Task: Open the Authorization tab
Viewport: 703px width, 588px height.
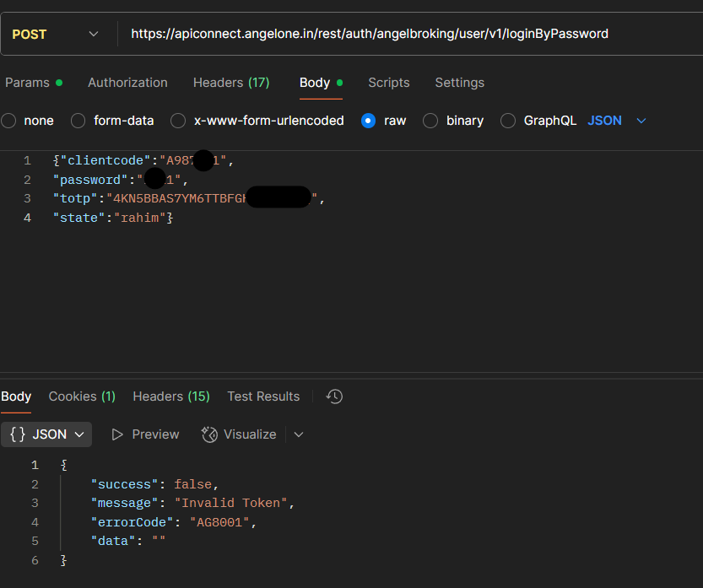Action: coord(127,83)
